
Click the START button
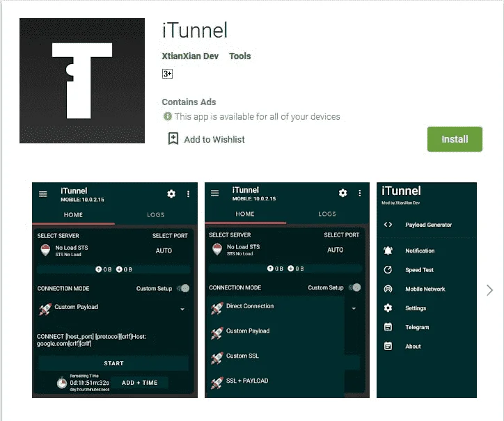coord(113,363)
